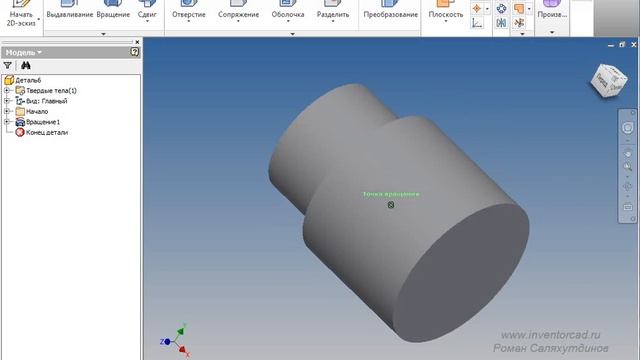Minimize the document window
The image size is (640, 360).
(611, 45)
